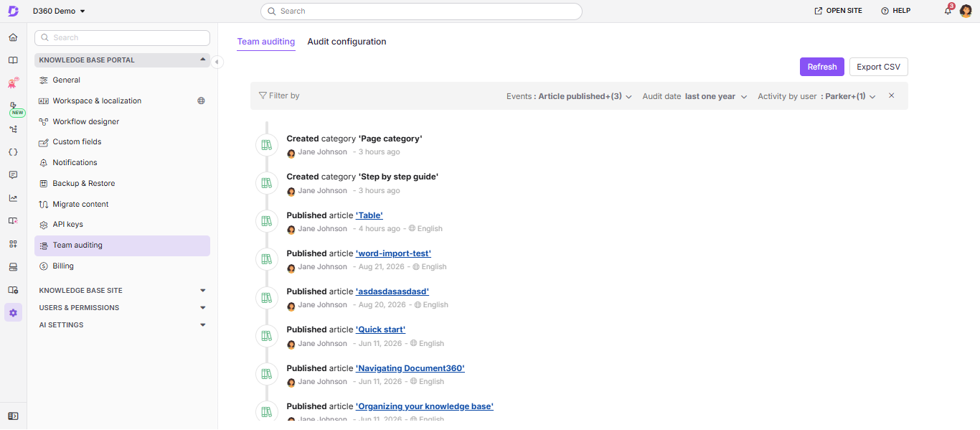Open the user profile avatar
Viewport: 980px width, 430px height.
tap(966, 11)
